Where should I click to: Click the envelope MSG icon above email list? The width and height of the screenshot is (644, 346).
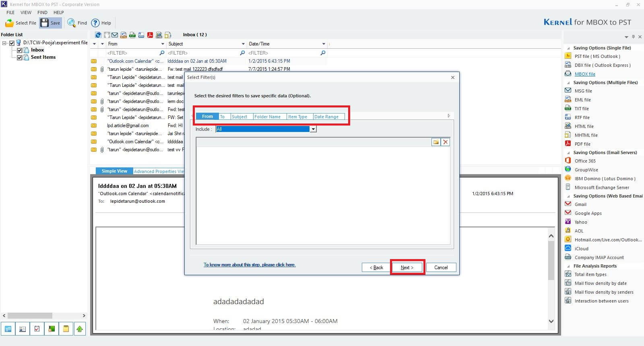coord(115,35)
